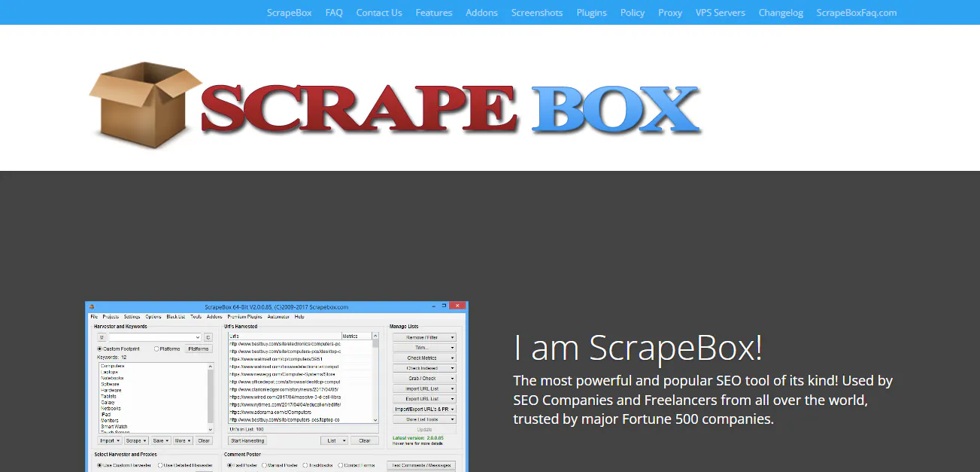Viewport: 980px width, 472px height.
Task: Expand the Remove / Filter dropdown
Action: 424,337
